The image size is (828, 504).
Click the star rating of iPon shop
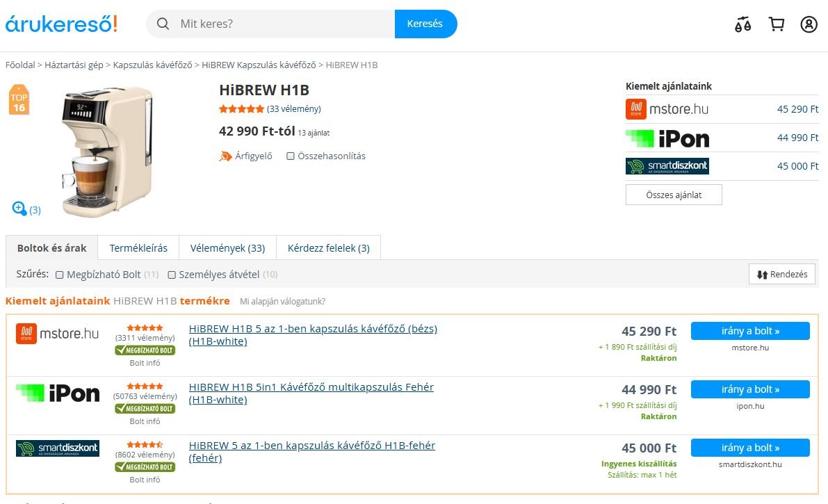pyautogui.click(x=145, y=387)
